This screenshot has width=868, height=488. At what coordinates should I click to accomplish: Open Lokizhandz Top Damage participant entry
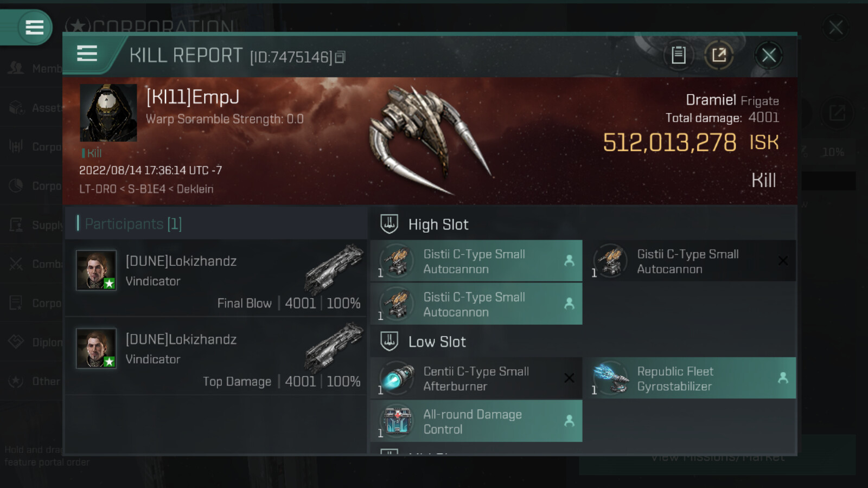(x=216, y=356)
